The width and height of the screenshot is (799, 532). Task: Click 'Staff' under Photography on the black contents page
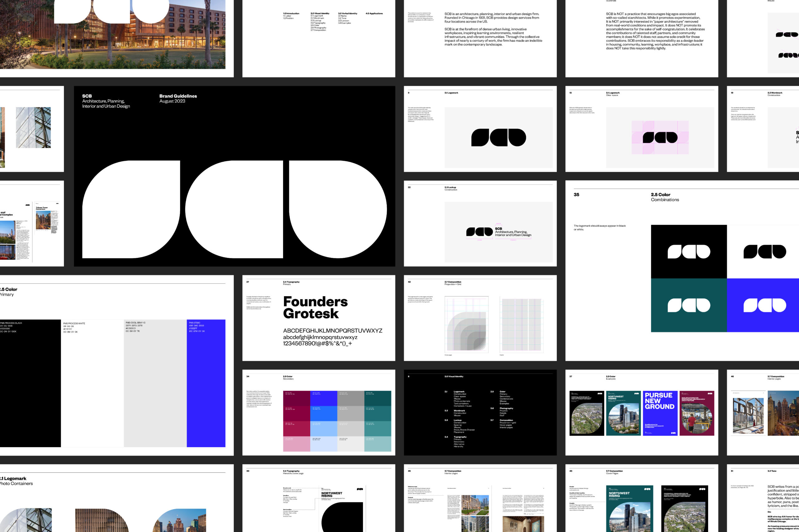(502, 415)
